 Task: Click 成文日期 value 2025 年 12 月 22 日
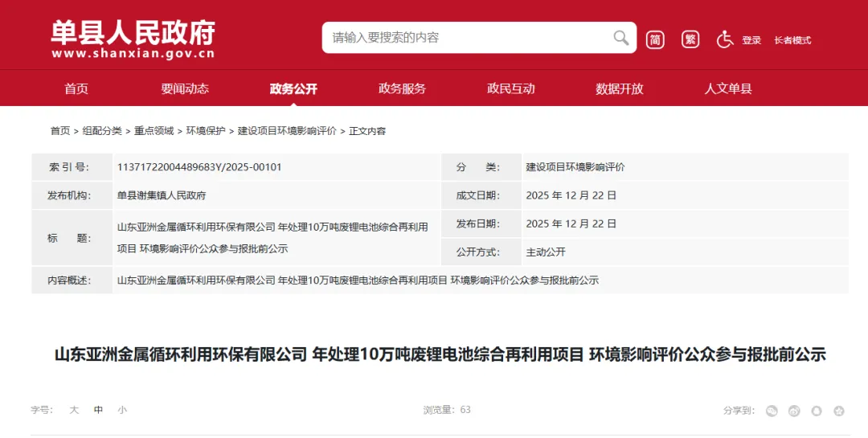tap(571, 195)
